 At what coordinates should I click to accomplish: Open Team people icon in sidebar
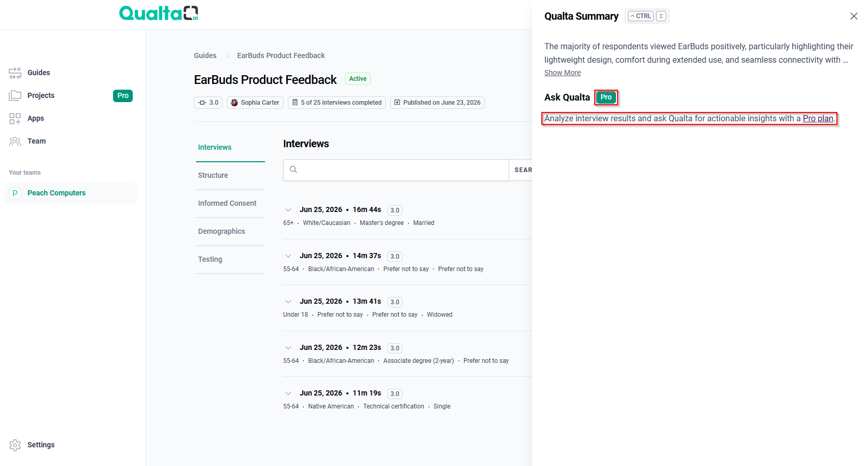tap(15, 141)
